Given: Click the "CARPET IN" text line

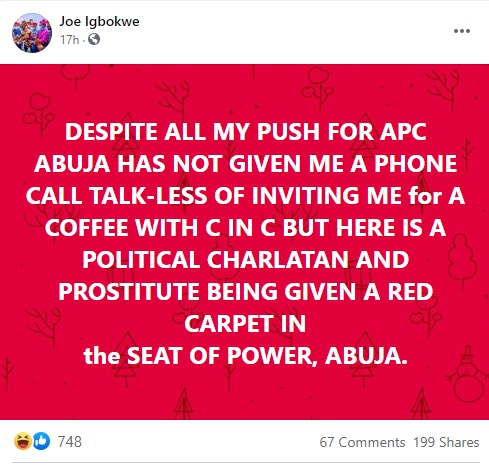Looking at the screenshot, I should tap(245, 324).
